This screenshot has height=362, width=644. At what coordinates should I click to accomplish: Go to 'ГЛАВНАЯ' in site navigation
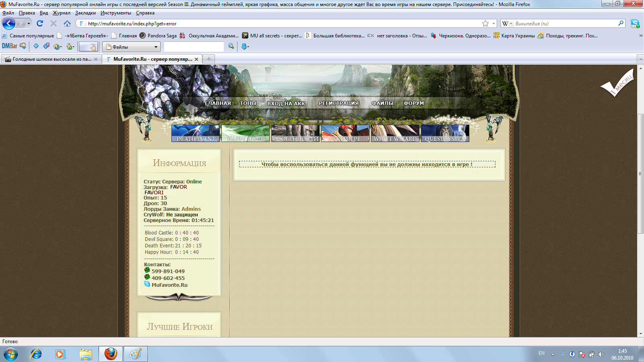tap(218, 103)
